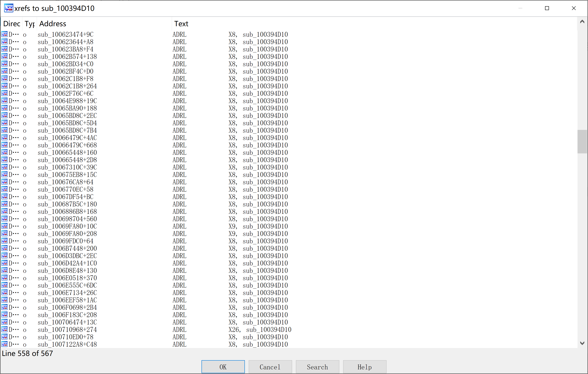Click the row icon for sub_1006E0518+370

coord(4,278)
